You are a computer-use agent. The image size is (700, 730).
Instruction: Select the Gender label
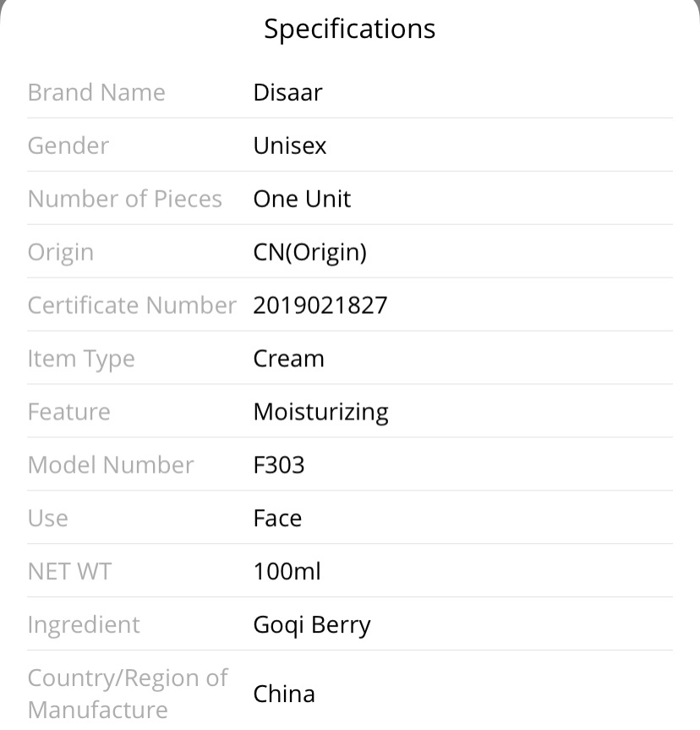(68, 145)
